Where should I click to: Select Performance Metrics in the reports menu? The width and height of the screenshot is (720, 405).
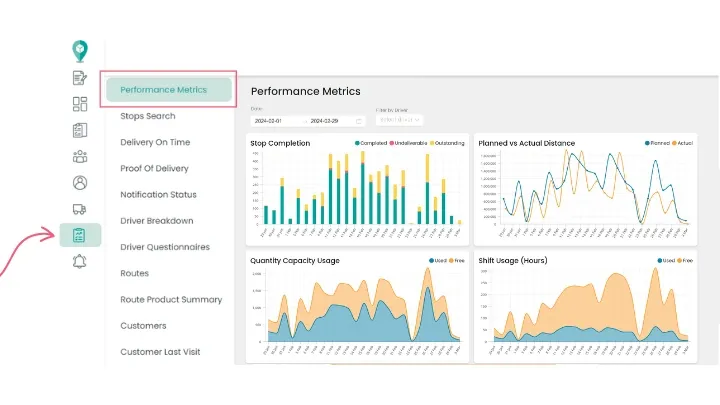(164, 90)
